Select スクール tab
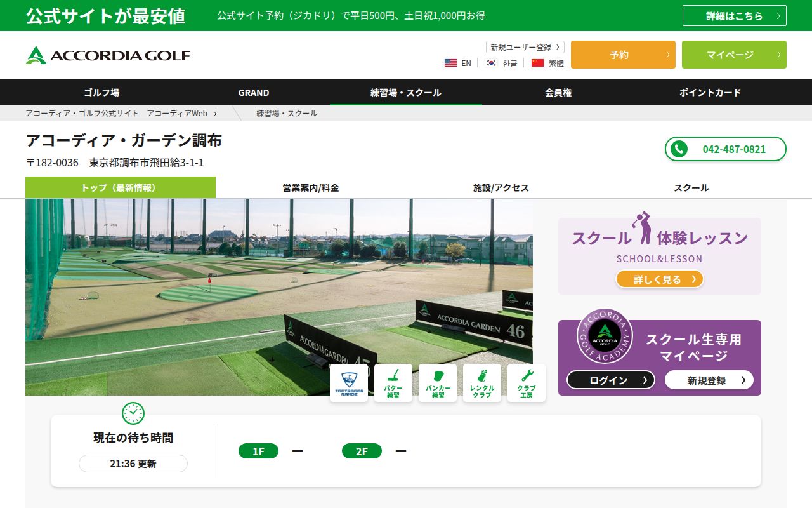This screenshot has width=812, height=508. [691, 187]
